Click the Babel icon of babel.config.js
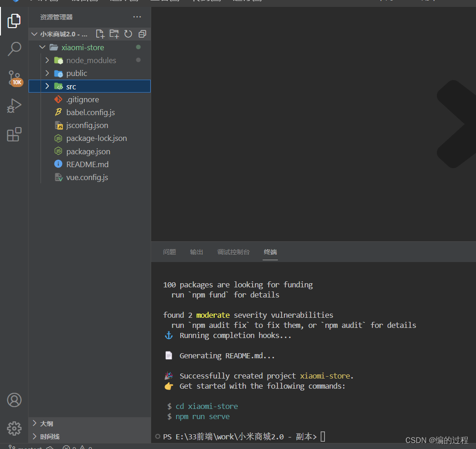476x449 pixels. [x=58, y=112]
